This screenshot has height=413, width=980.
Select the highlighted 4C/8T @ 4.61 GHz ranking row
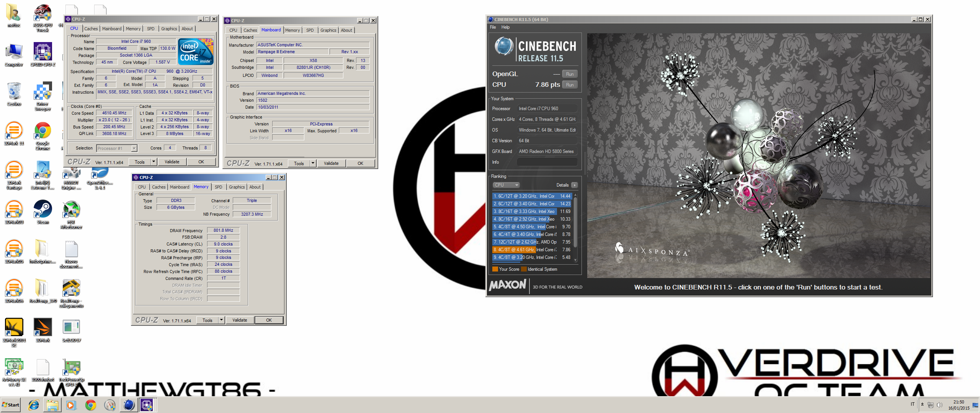532,250
